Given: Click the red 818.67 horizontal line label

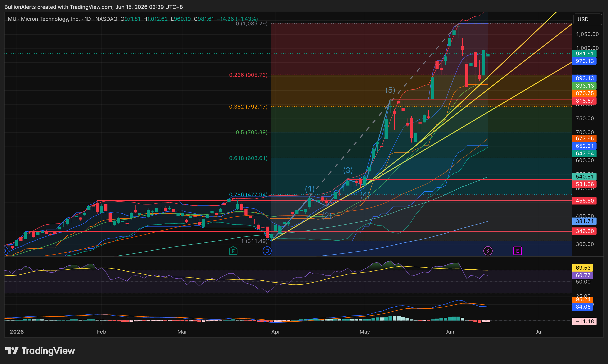Looking at the screenshot, I should point(584,101).
